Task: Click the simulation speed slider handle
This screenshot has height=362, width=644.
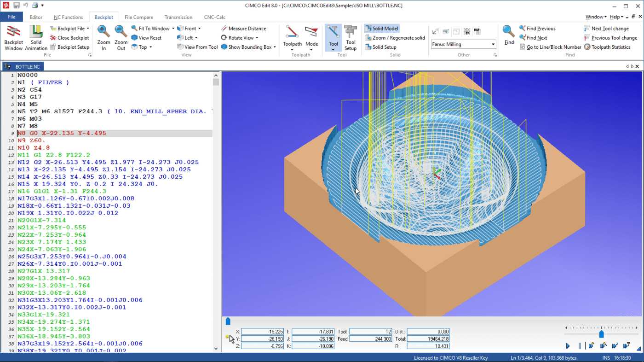Action: [601, 334]
